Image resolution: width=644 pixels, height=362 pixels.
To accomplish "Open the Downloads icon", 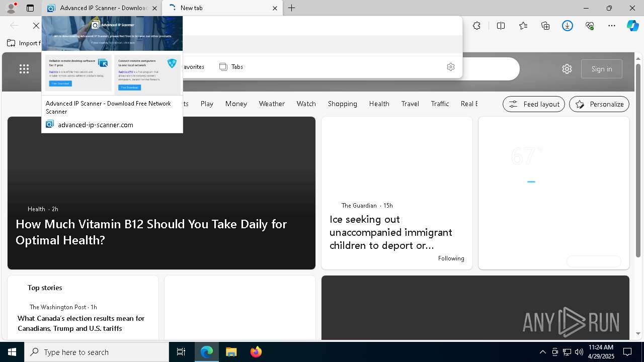I will (x=568, y=26).
